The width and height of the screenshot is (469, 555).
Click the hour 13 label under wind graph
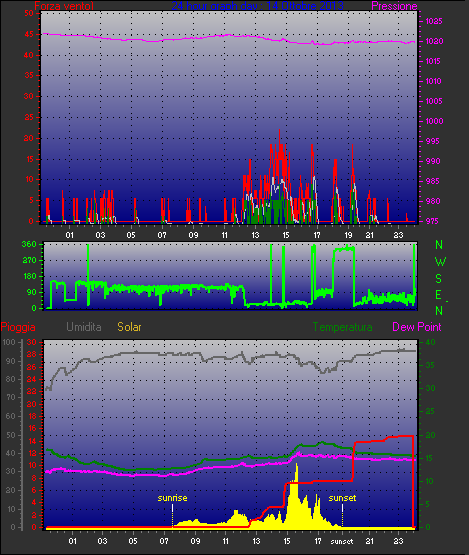[x=255, y=235]
